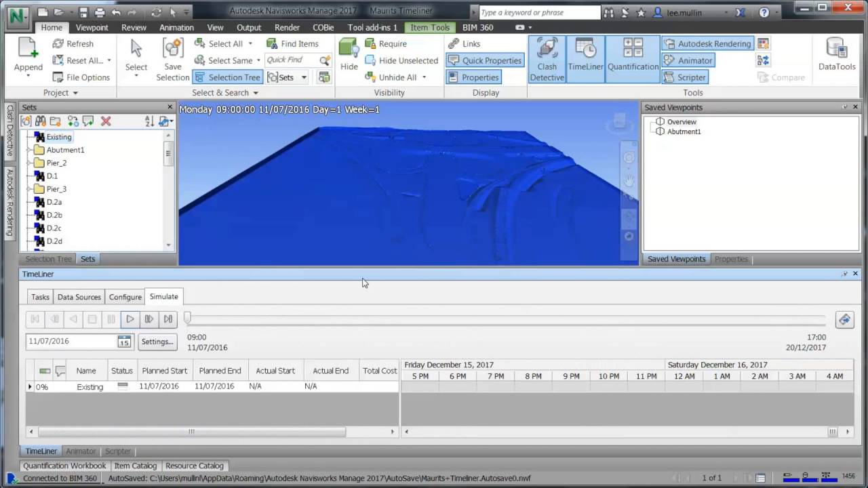Screen dimensions: 868x488
Task: Switch to the Viewpoint ribbon tab
Action: point(92,28)
